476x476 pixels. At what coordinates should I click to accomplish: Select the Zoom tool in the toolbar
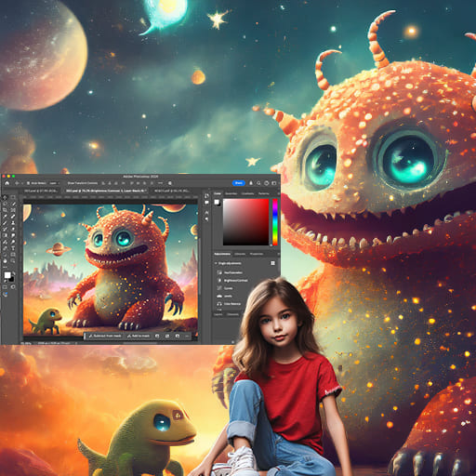[x=13, y=261]
